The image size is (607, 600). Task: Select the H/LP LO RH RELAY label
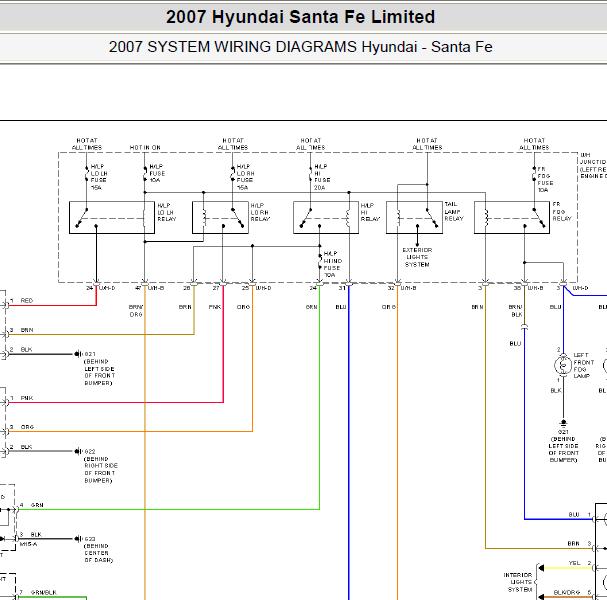(260, 212)
